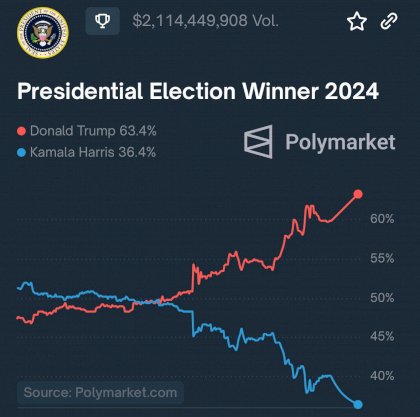Click the 45% axis label
The image size is (420, 417).
(382, 337)
